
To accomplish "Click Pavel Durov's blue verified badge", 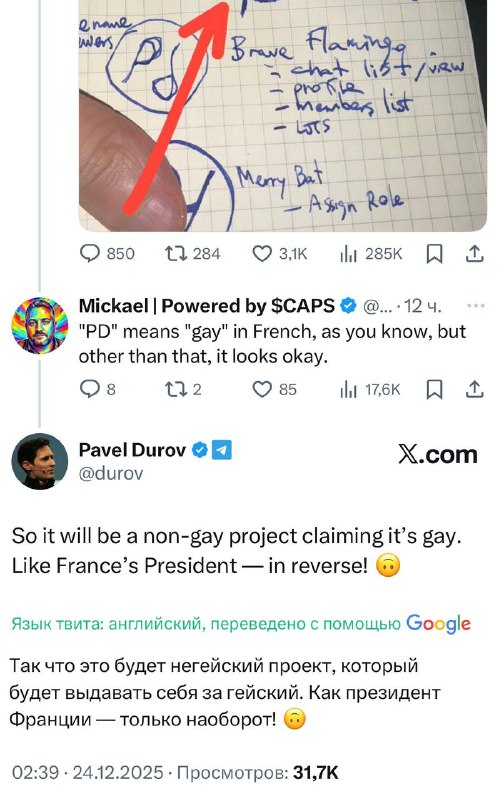I will pyautogui.click(x=199, y=450).
